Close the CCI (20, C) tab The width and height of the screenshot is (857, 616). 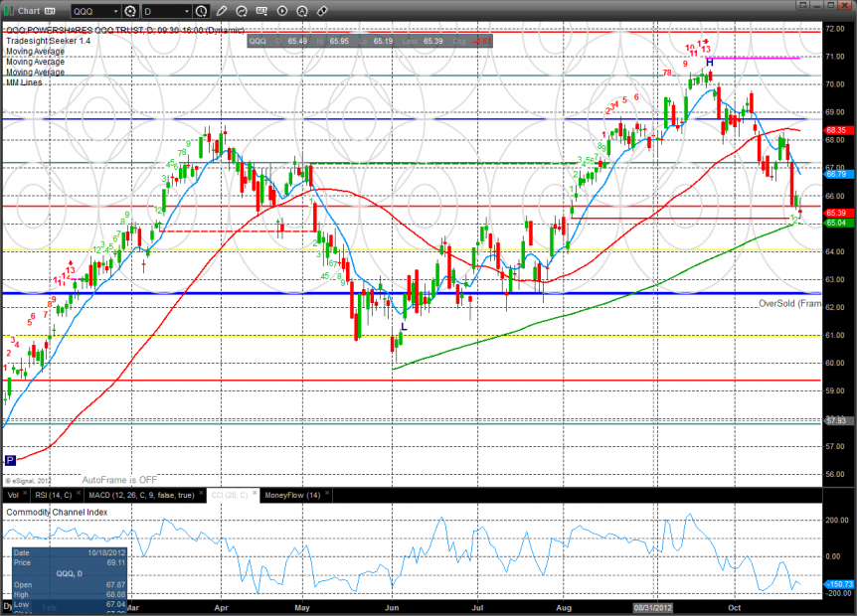(255, 493)
